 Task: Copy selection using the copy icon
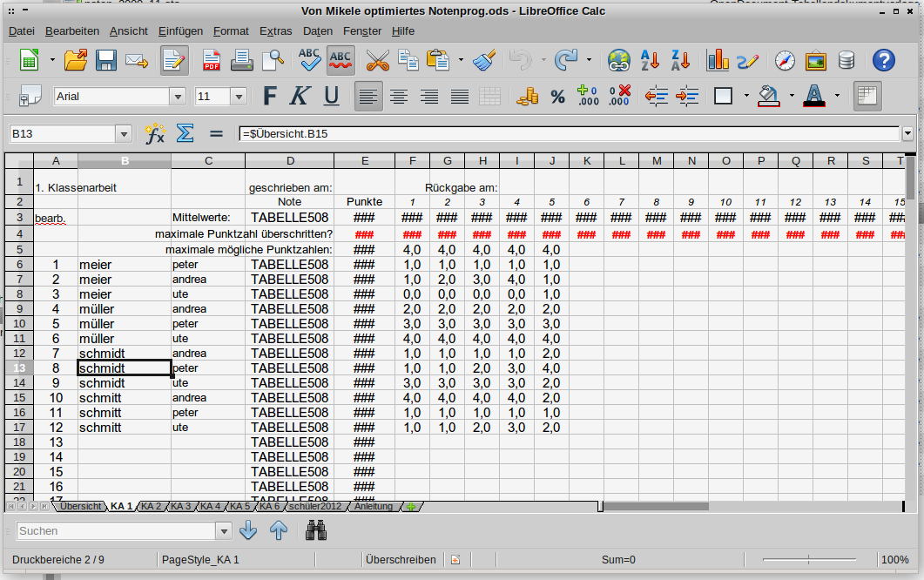(408, 60)
